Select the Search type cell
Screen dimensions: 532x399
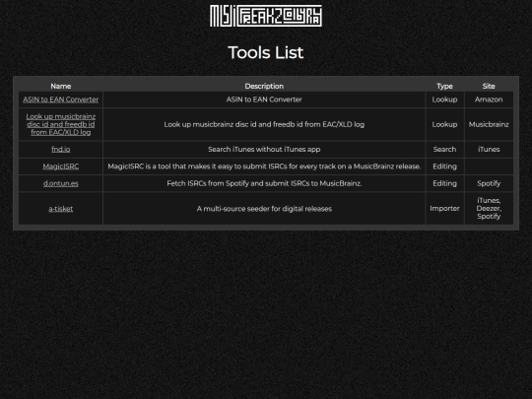click(444, 150)
